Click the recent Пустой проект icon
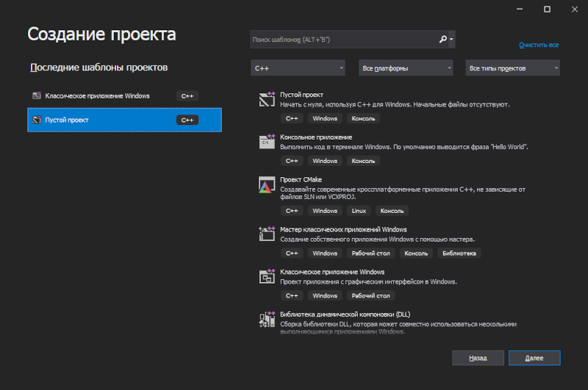 (x=36, y=120)
